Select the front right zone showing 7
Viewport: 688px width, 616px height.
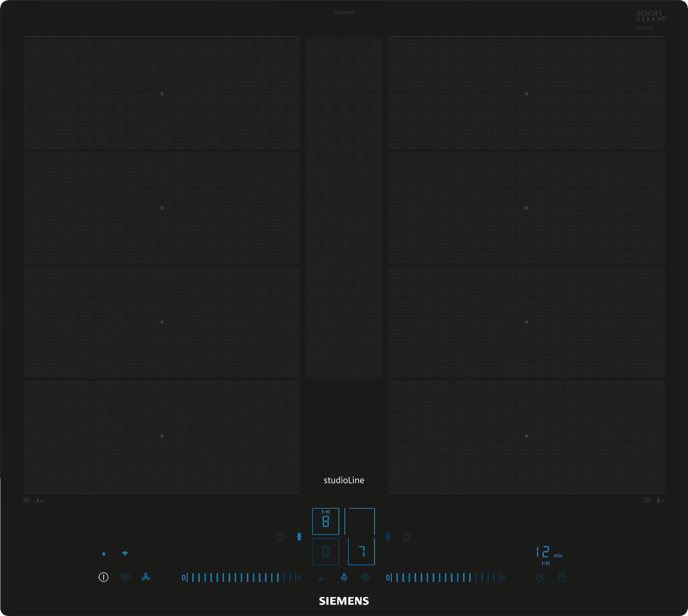coord(361,552)
